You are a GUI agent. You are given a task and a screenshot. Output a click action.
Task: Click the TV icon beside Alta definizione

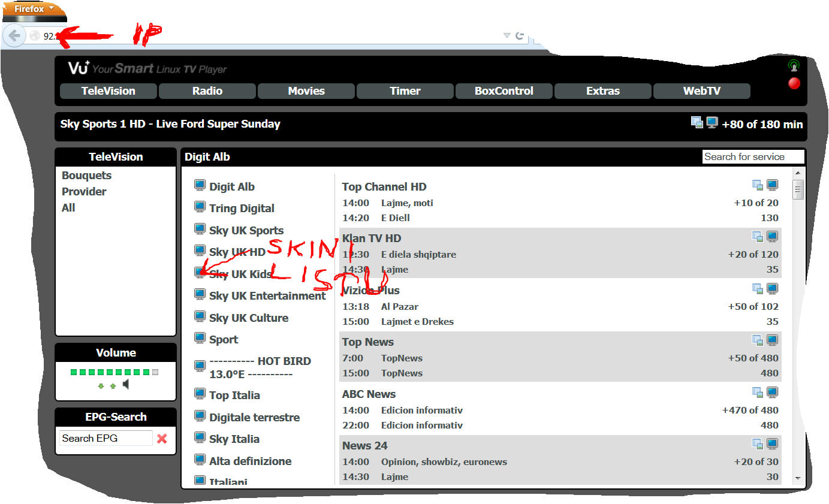[200, 460]
